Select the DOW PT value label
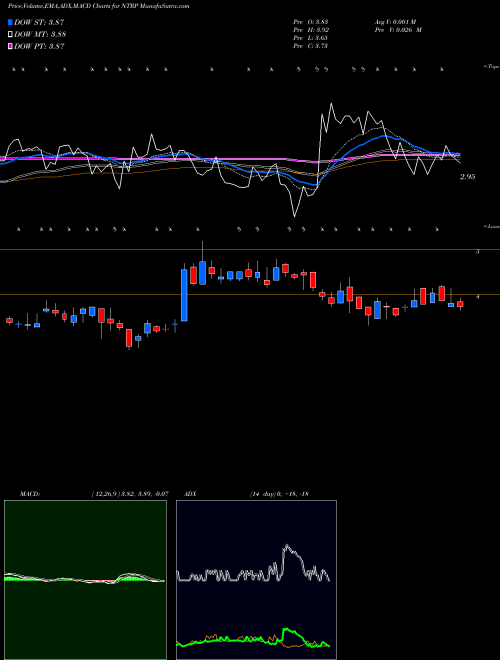The height and width of the screenshot is (660, 500). (39, 46)
